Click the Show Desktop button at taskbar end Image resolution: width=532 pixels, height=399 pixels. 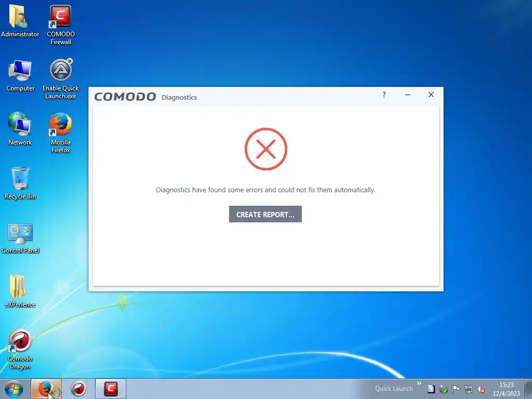pos(528,389)
